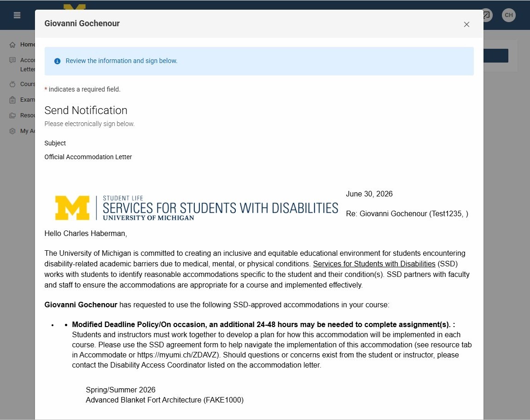Click the University of Michigan block M logo
This screenshot has width=530, height=420.
click(72, 207)
